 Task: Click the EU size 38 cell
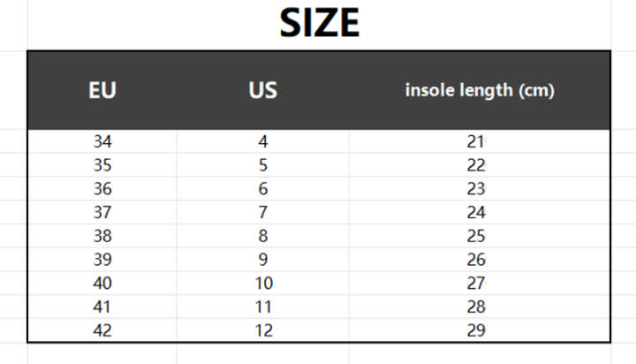pos(102,236)
